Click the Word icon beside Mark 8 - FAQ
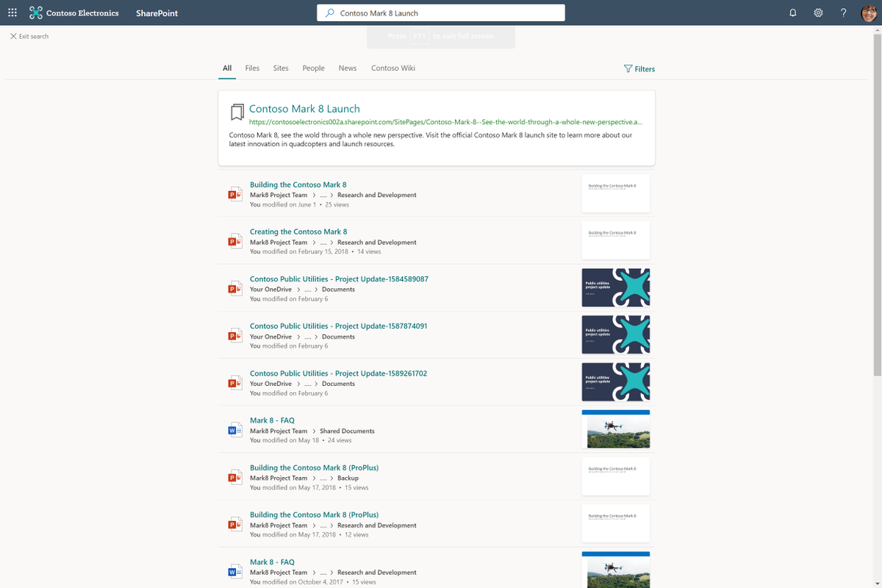Screen dimensions: 882x588 click(234, 429)
